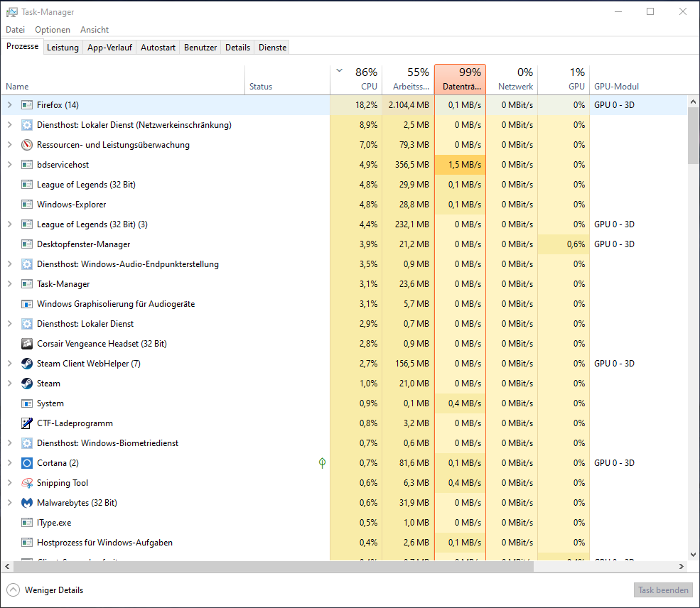Viewport: 700px width, 608px height.
Task: Select the 0,6% GPU value of Desktopfenster-Manager
Action: 564,244
